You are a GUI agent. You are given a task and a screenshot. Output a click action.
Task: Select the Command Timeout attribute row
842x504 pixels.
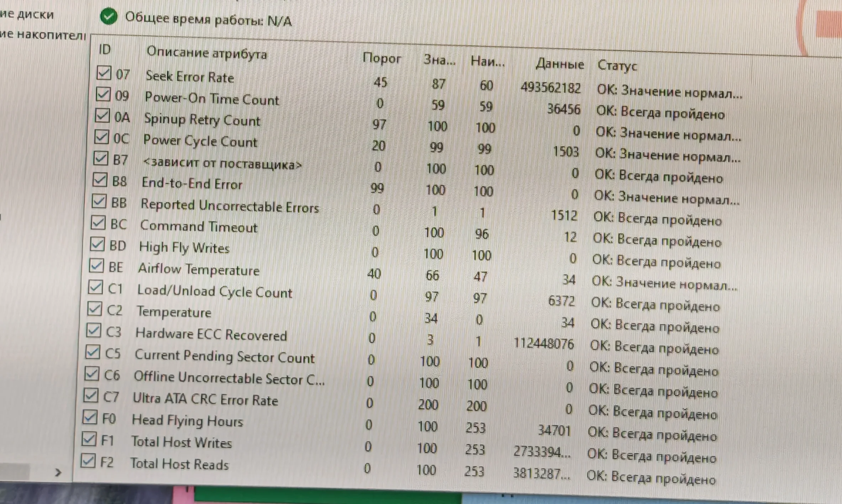199,227
